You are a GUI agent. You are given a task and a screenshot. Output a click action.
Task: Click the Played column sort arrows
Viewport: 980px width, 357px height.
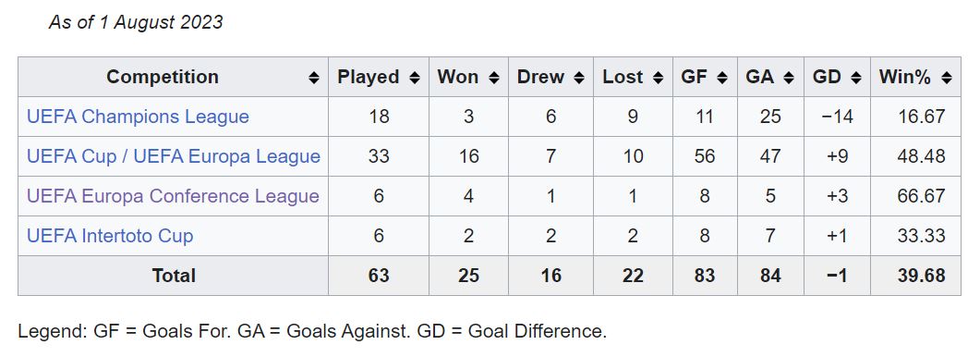(x=415, y=78)
